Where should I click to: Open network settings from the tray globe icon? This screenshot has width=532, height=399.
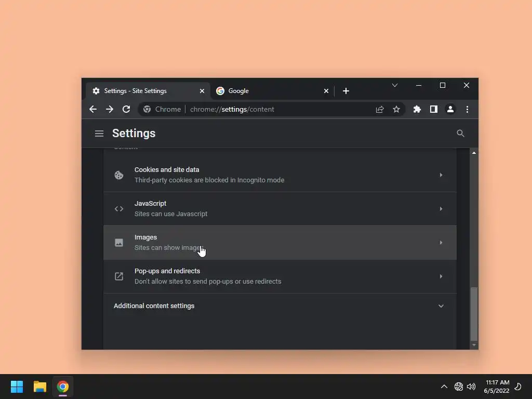pos(459,387)
